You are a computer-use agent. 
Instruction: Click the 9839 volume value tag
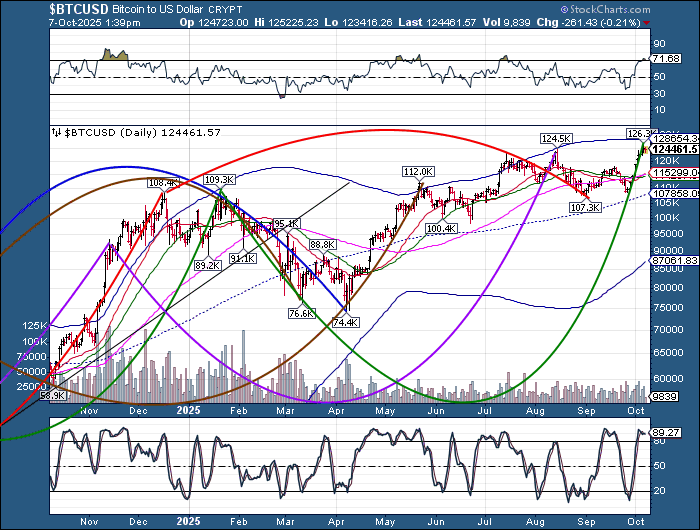pyautogui.click(x=664, y=396)
